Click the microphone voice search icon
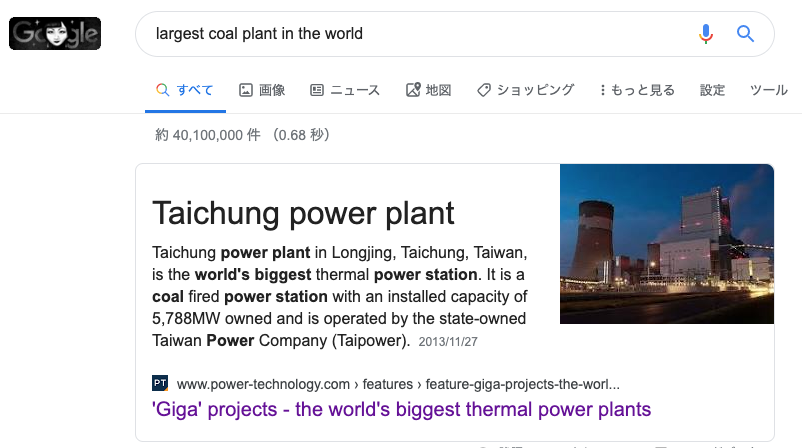This screenshot has height=448, width=802. tap(706, 34)
